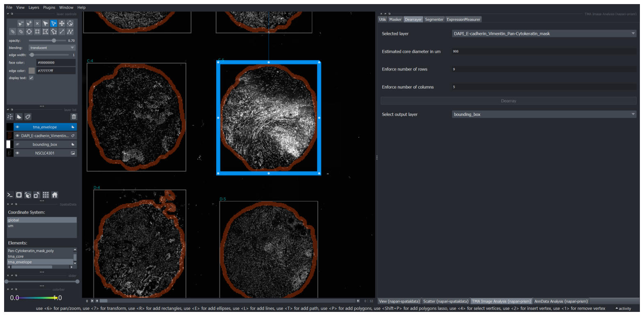Screen dimensions: 644x316
Task: Select the add rectangle tool
Action: [x=37, y=32]
